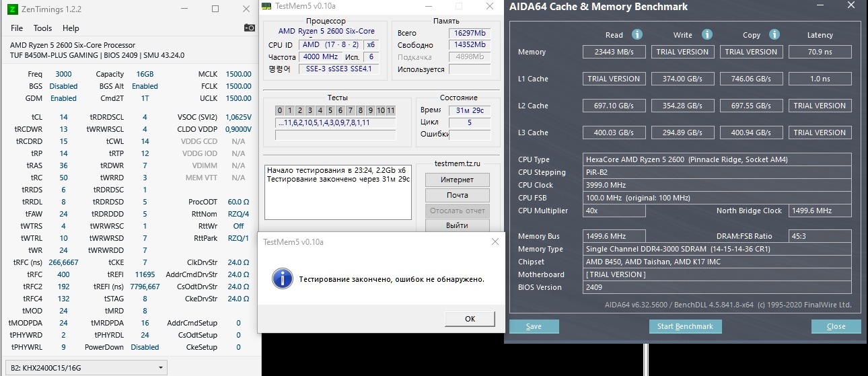Select test number 11 in Тесты row

[390, 110]
